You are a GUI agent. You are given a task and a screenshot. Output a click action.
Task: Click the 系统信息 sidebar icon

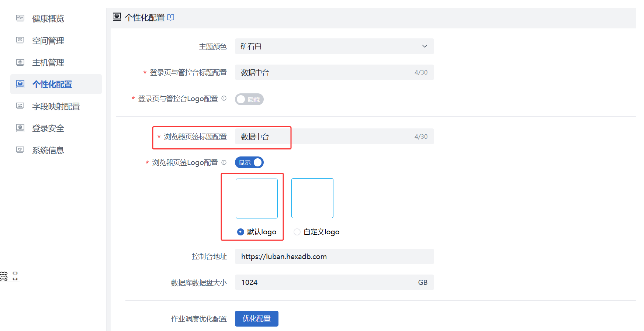tap(20, 150)
